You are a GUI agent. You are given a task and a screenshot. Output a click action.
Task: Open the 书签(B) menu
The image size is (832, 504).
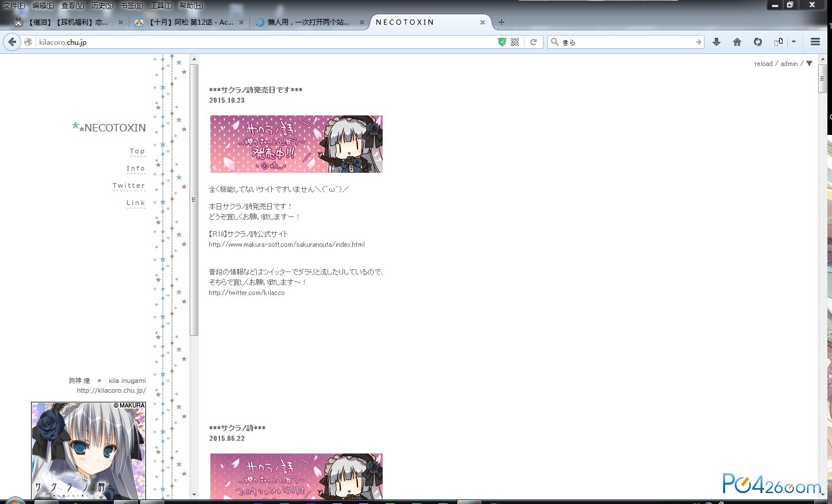[132, 6]
